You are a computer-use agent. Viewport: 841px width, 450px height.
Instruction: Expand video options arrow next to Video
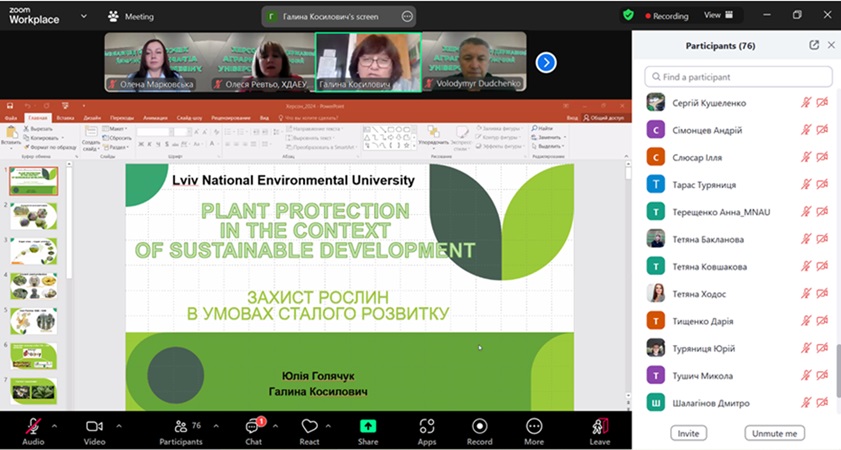119,426
